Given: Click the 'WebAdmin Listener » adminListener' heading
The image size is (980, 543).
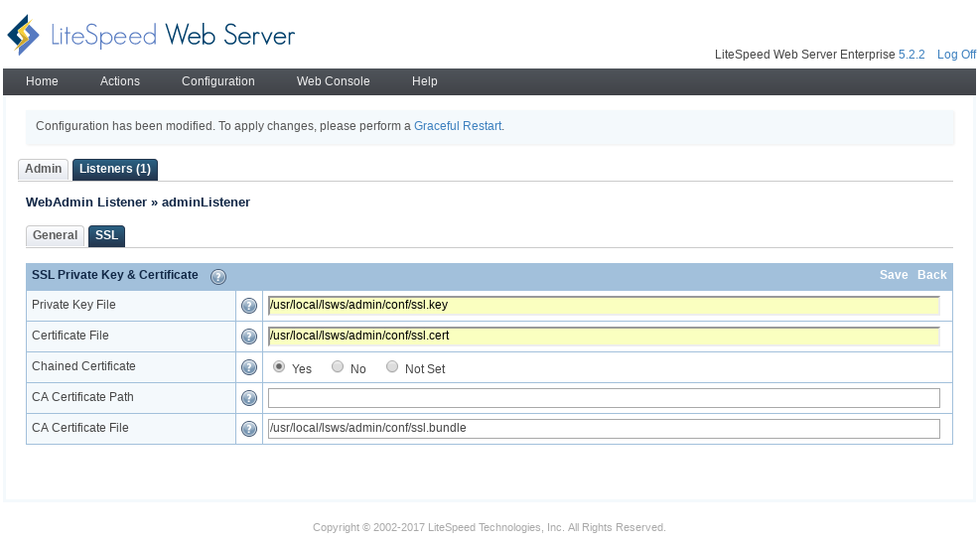Looking at the screenshot, I should (137, 203).
